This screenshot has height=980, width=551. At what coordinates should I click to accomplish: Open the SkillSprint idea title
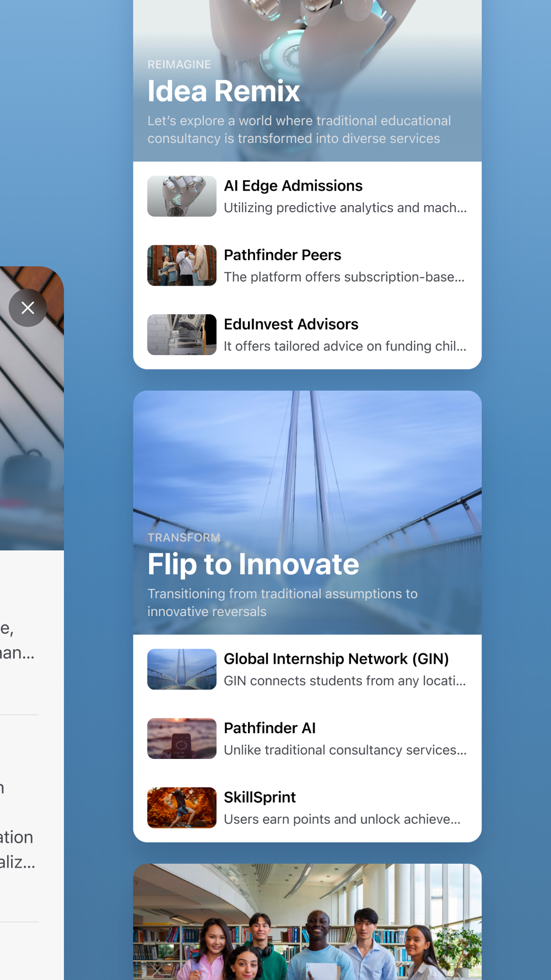click(x=260, y=797)
